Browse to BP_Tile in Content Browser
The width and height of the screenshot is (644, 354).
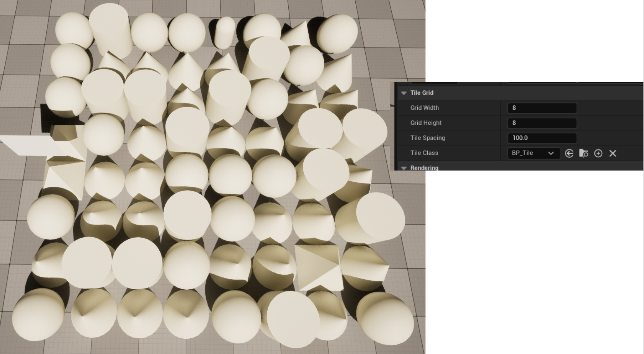[584, 153]
